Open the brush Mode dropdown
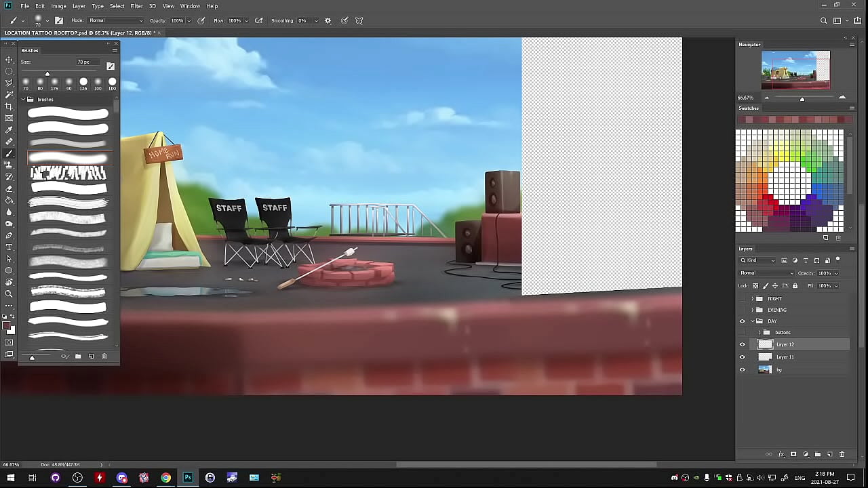The height and width of the screenshot is (488, 868). [x=117, y=20]
